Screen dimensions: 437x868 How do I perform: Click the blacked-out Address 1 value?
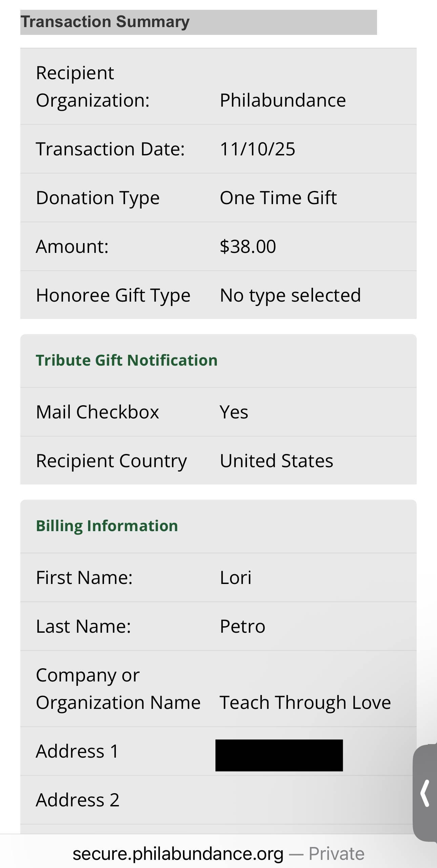click(x=279, y=755)
